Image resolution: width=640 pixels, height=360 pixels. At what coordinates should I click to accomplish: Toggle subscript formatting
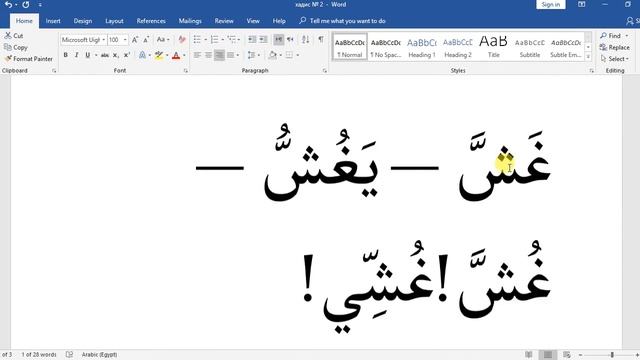click(x=116, y=55)
